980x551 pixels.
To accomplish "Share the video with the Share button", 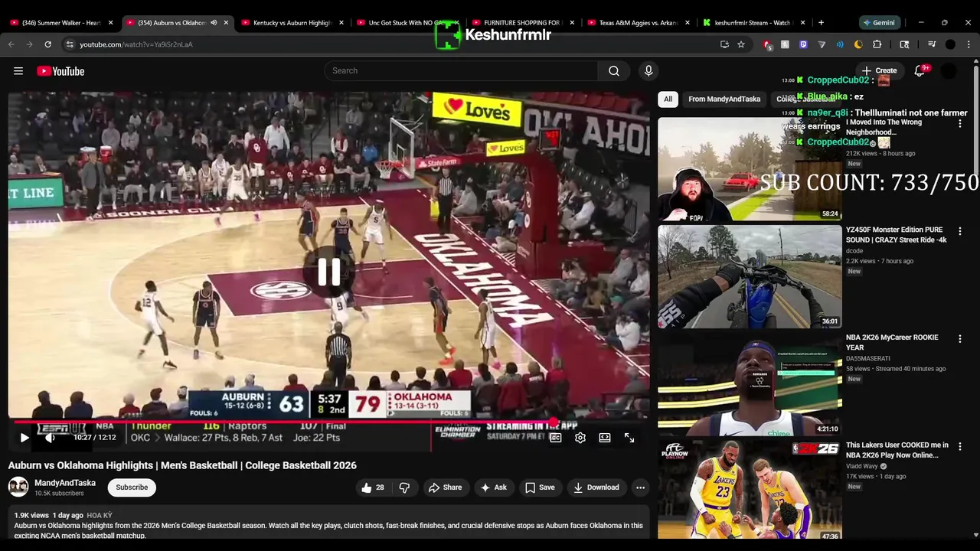I will coord(445,487).
